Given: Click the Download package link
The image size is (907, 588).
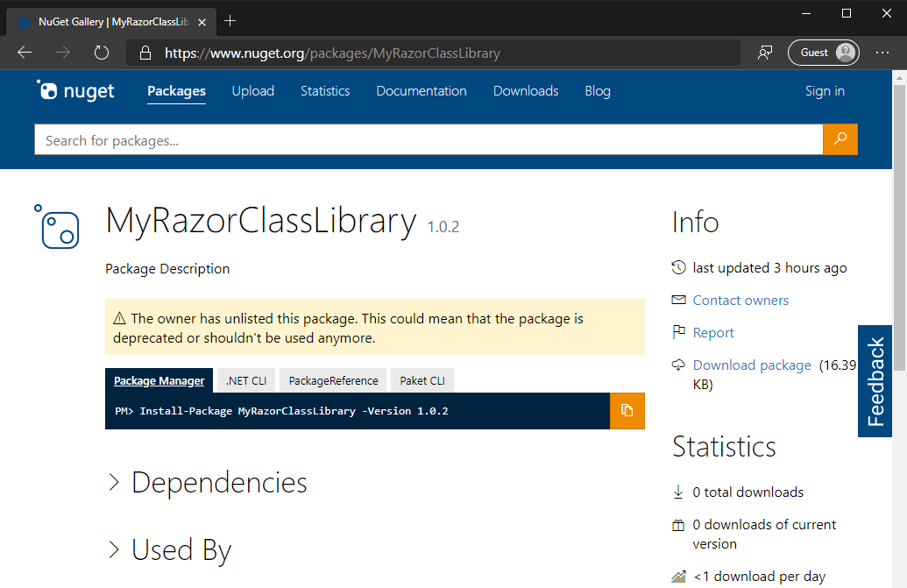Looking at the screenshot, I should 751,365.
